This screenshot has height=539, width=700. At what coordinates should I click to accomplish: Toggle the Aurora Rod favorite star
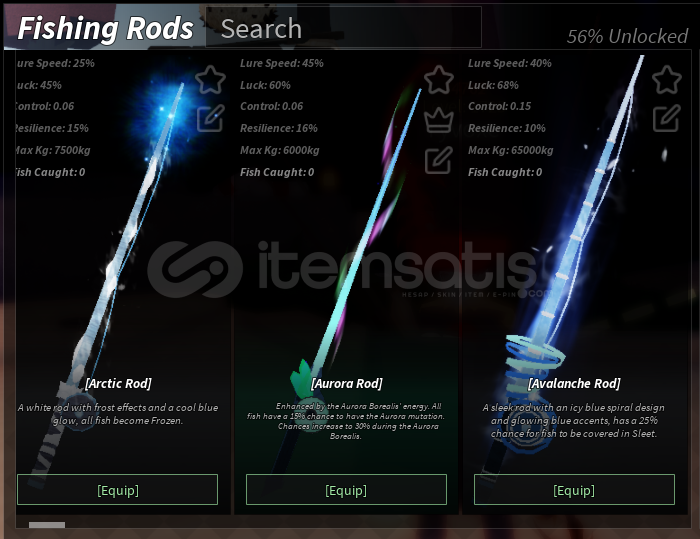[439, 80]
